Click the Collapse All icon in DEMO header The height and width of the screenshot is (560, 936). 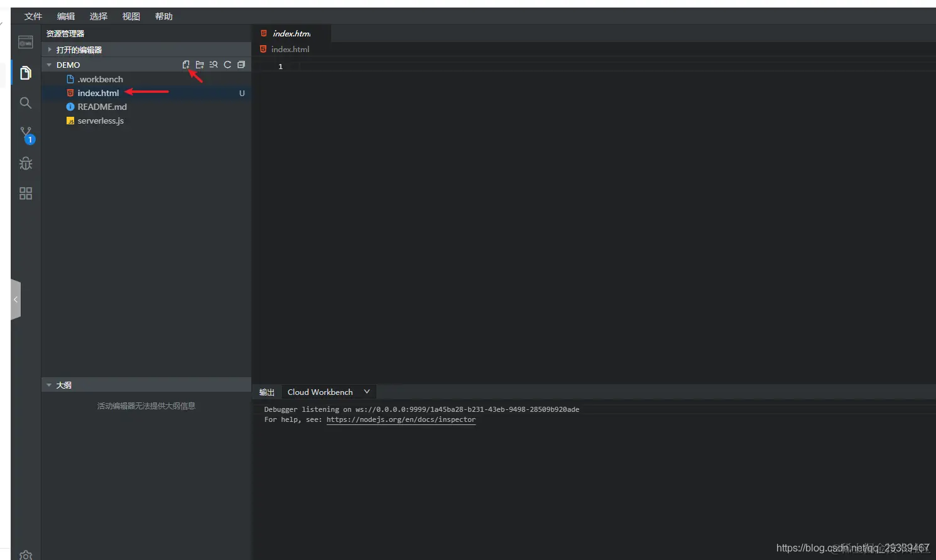coord(241,65)
